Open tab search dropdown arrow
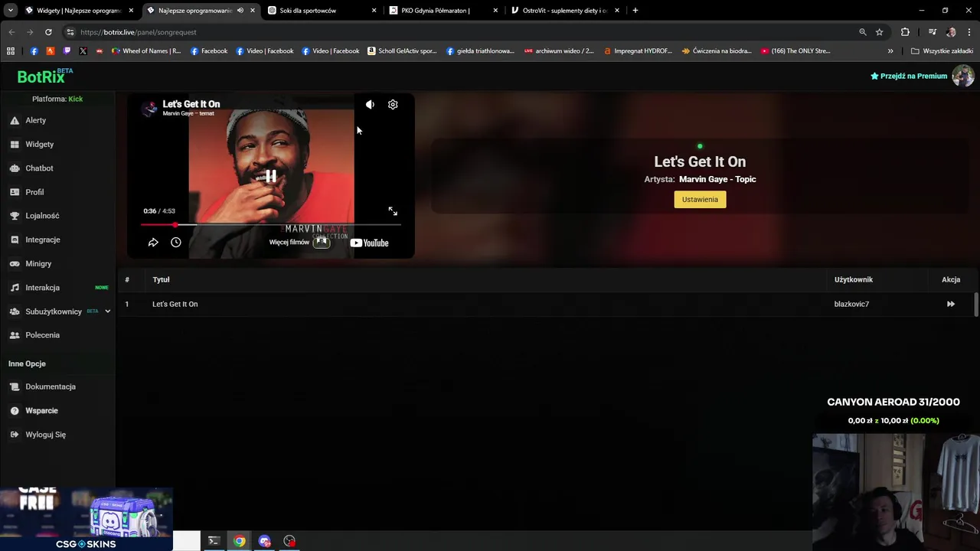980x551 pixels. coord(10,11)
